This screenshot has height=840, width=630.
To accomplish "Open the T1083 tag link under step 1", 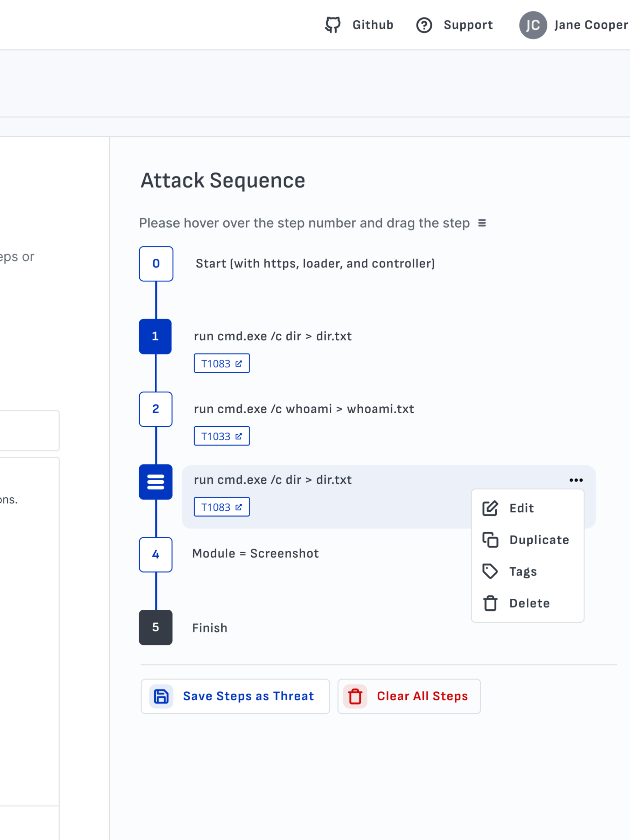I will [222, 363].
